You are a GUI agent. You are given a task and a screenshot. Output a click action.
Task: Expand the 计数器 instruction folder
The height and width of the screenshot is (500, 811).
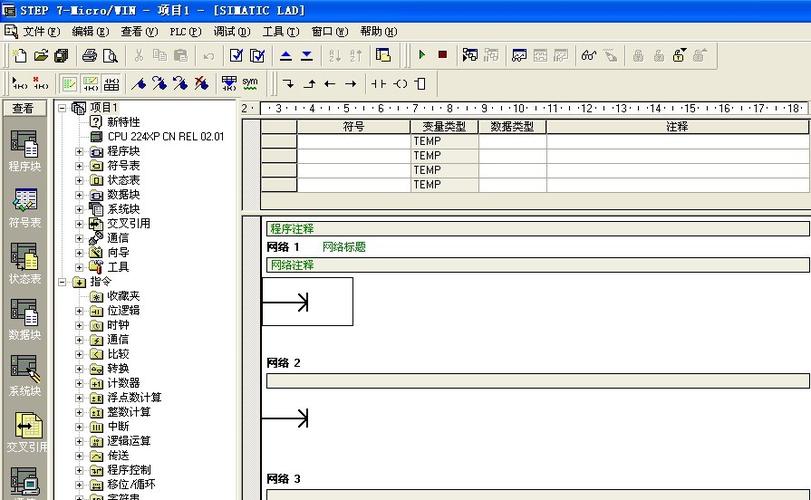(x=79, y=383)
